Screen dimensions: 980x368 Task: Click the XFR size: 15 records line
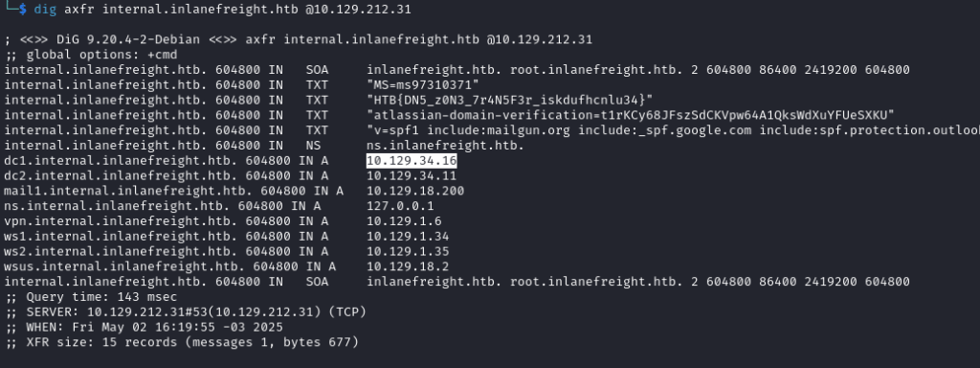[x=181, y=342]
